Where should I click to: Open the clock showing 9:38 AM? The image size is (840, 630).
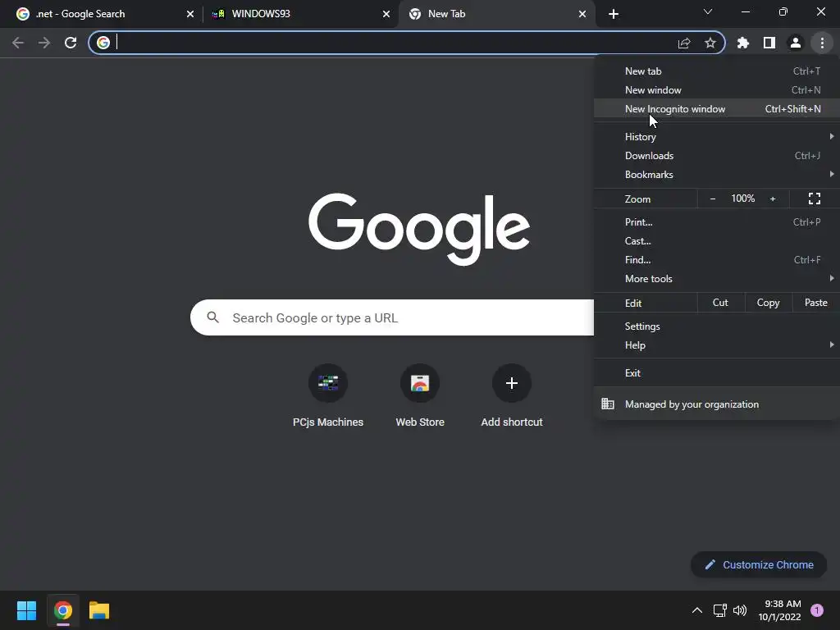780,610
